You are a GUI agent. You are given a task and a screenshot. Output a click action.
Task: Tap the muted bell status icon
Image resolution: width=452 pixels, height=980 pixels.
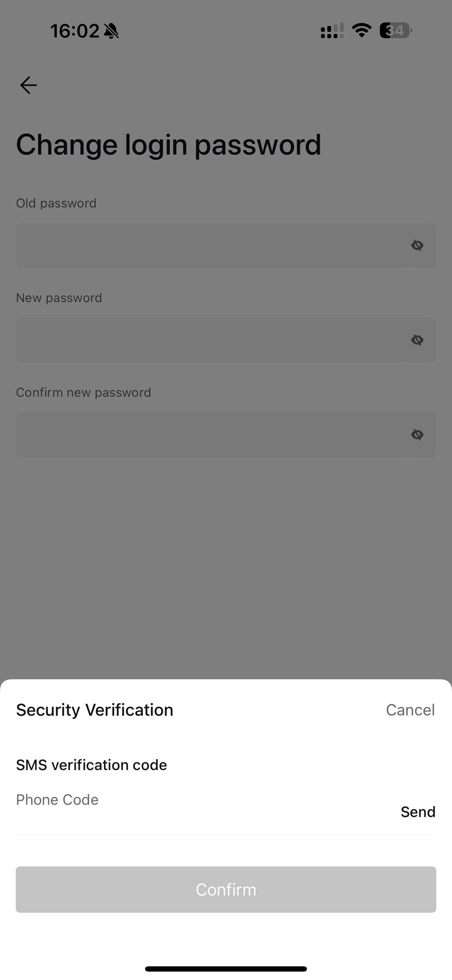[111, 31]
